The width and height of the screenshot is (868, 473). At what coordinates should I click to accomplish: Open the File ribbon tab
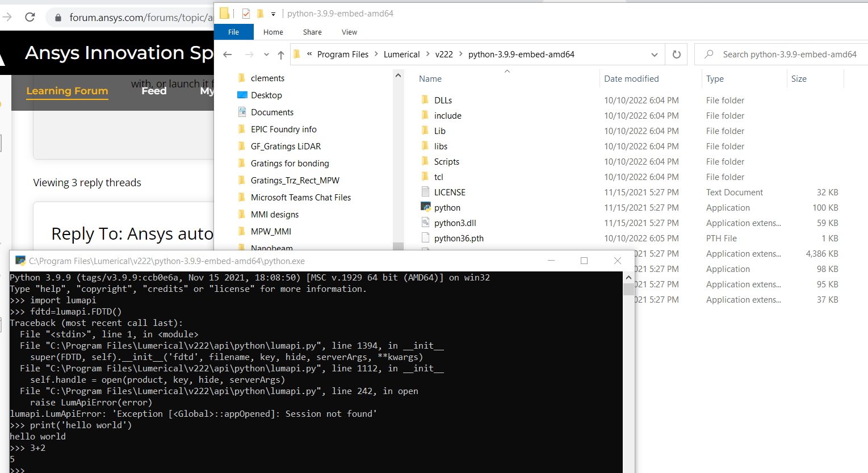pos(233,32)
